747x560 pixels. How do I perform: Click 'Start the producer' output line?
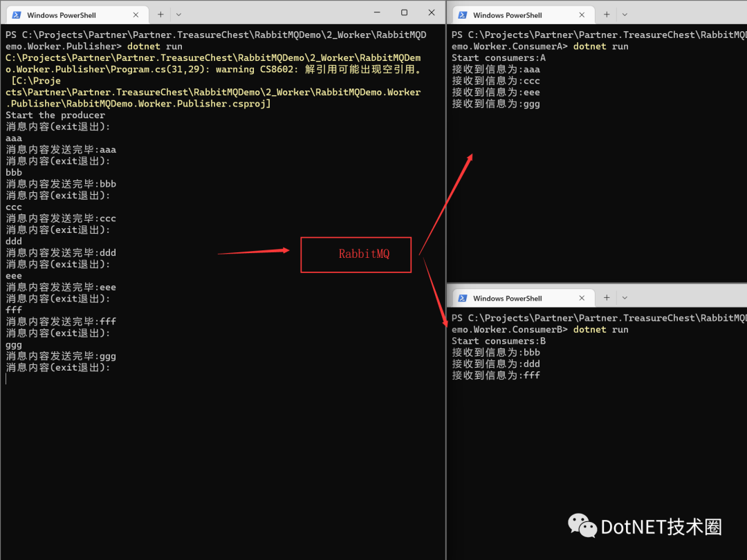55,115
